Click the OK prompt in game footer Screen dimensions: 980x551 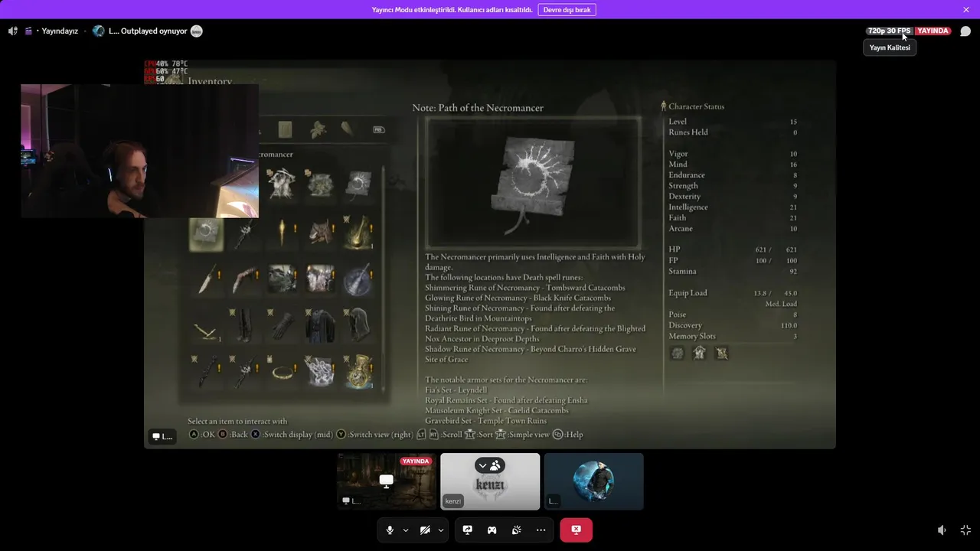click(x=202, y=435)
